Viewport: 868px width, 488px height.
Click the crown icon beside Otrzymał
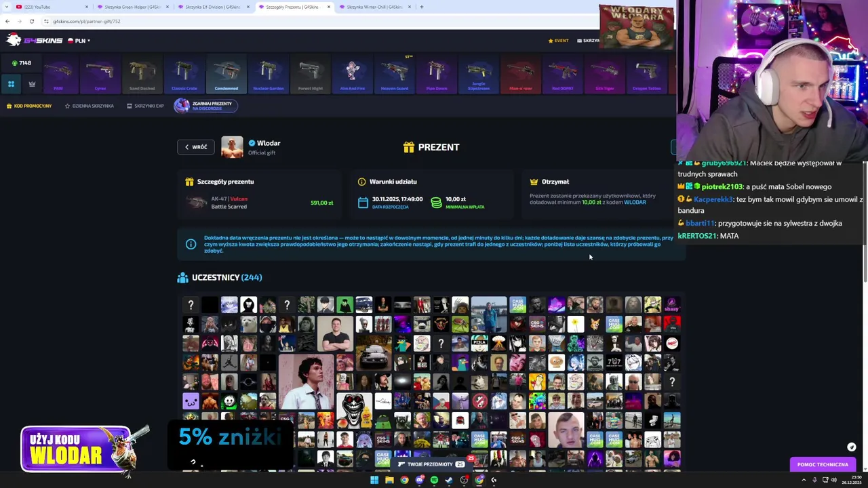click(x=534, y=182)
